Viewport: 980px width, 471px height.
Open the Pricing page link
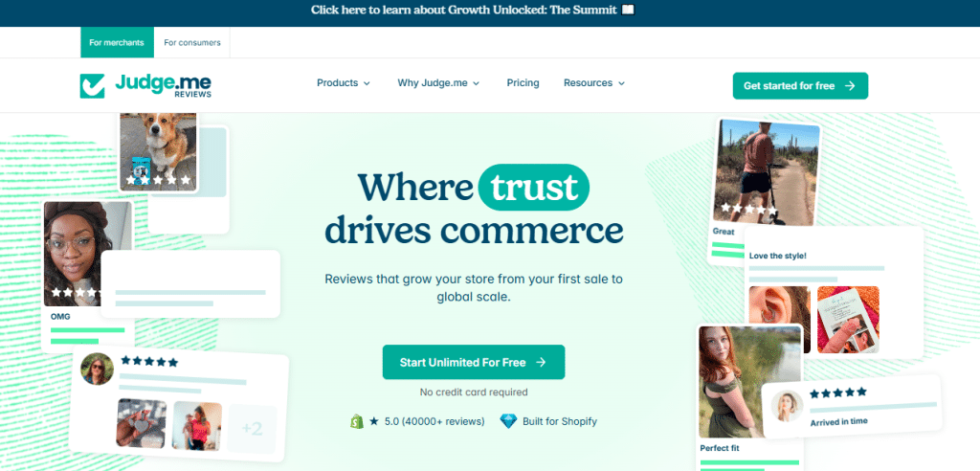pyautogui.click(x=523, y=82)
